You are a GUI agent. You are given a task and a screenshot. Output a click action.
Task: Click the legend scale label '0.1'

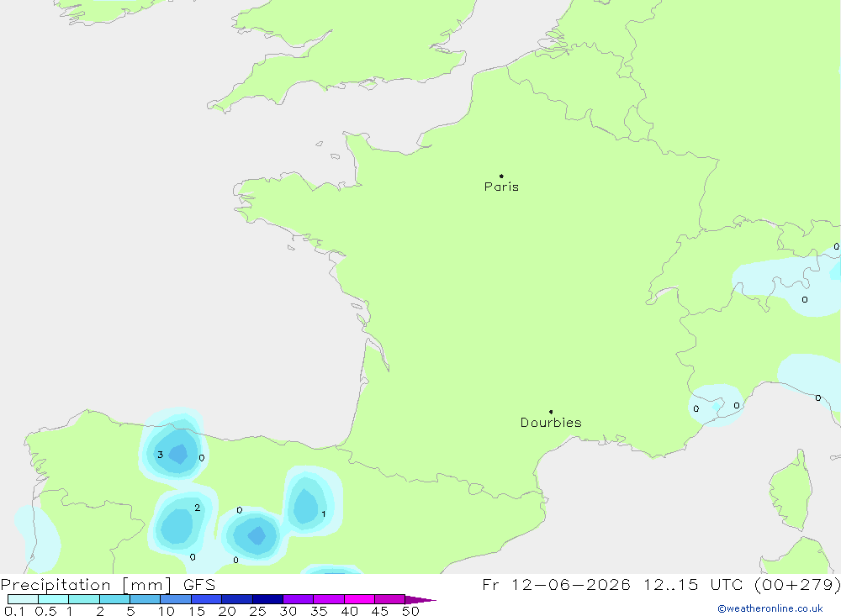click(14, 611)
